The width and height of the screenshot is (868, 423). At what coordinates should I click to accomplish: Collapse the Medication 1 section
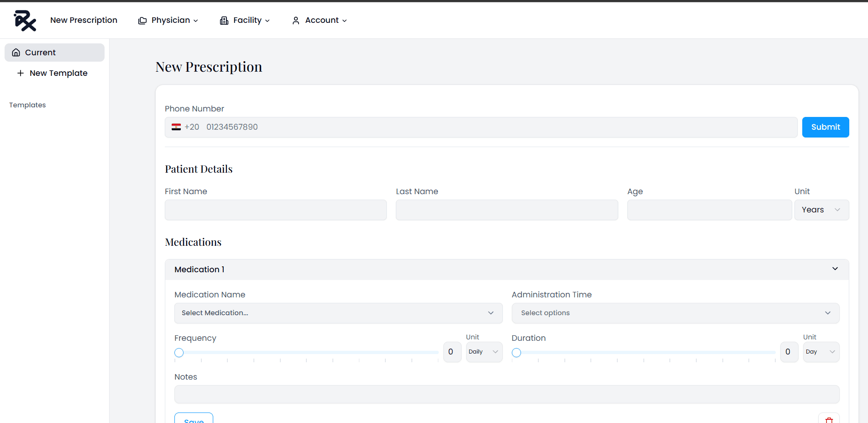point(835,269)
